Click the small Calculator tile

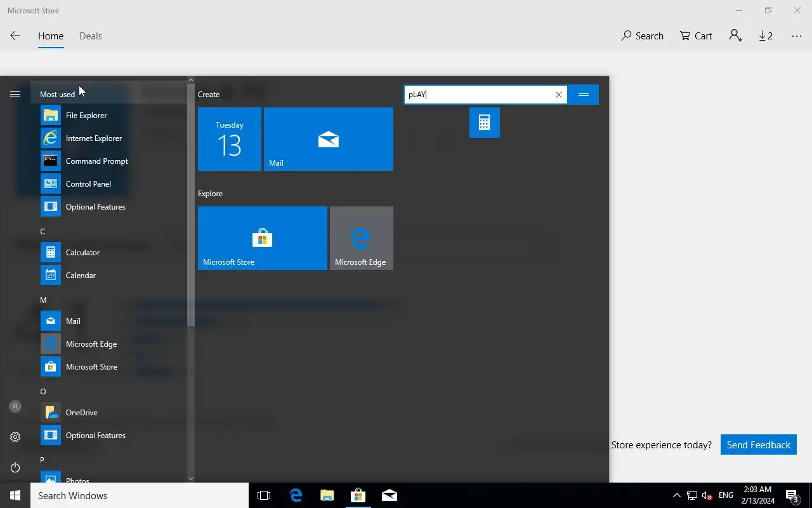(x=485, y=123)
